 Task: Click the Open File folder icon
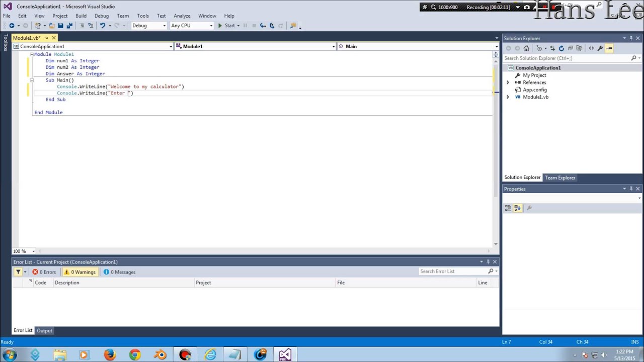[51, 26]
